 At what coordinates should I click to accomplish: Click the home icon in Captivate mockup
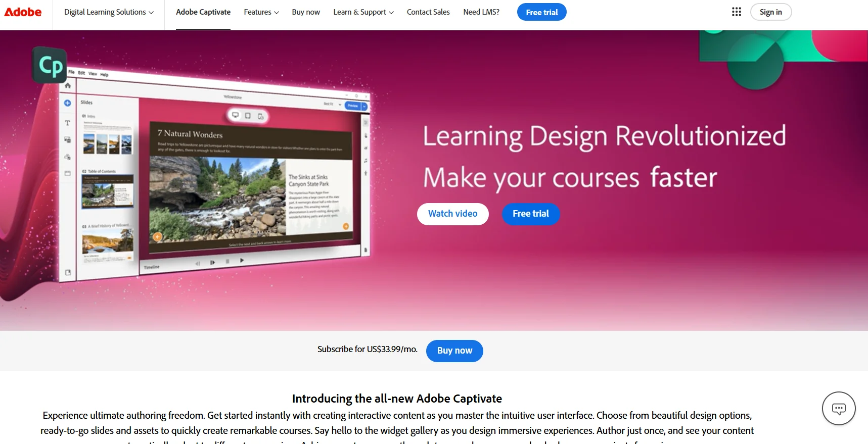click(x=68, y=86)
